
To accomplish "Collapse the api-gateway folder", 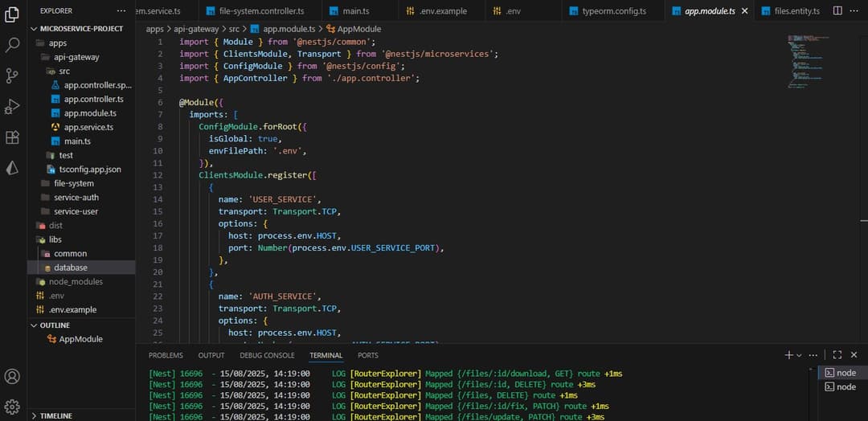I will click(x=81, y=57).
